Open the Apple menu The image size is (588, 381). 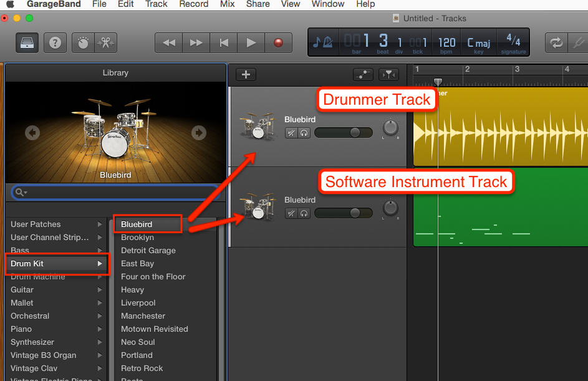(10, 4)
